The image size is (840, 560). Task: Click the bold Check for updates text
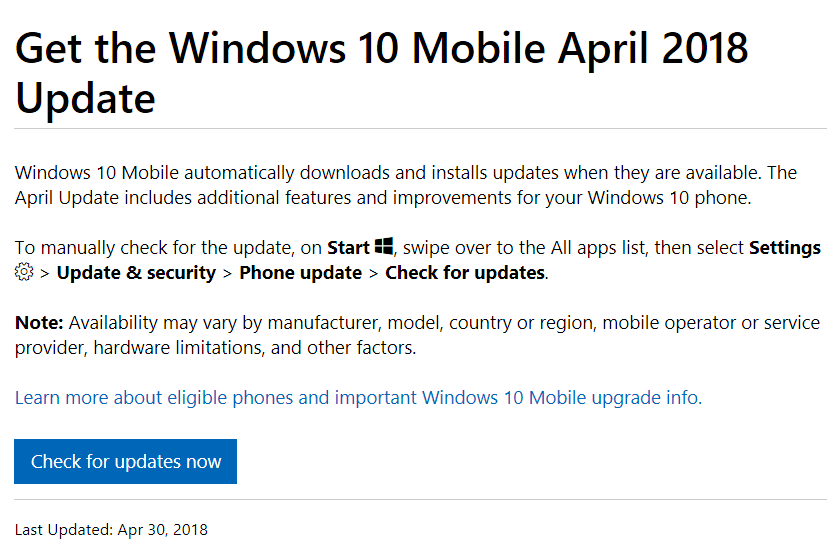(x=465, y=273)
